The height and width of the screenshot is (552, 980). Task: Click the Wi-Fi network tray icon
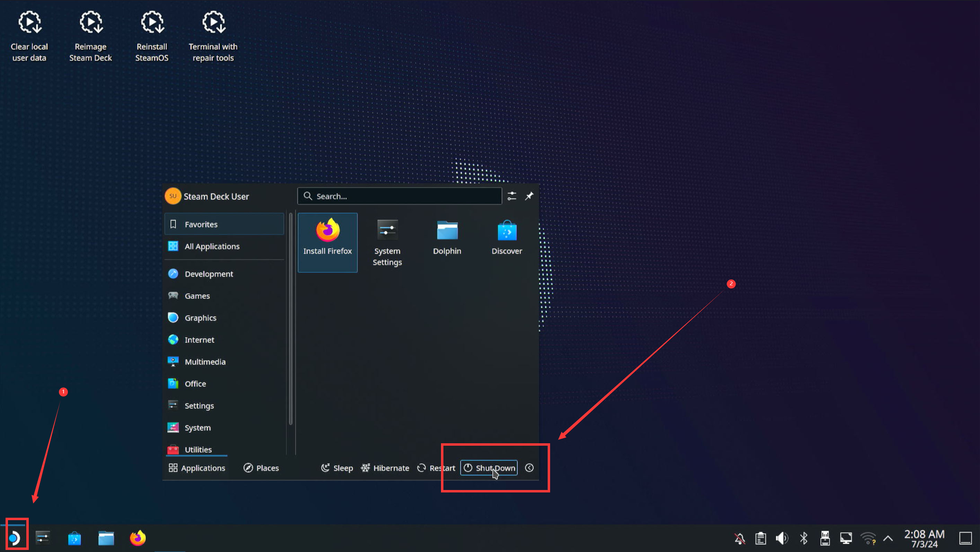tap(868, 538)
